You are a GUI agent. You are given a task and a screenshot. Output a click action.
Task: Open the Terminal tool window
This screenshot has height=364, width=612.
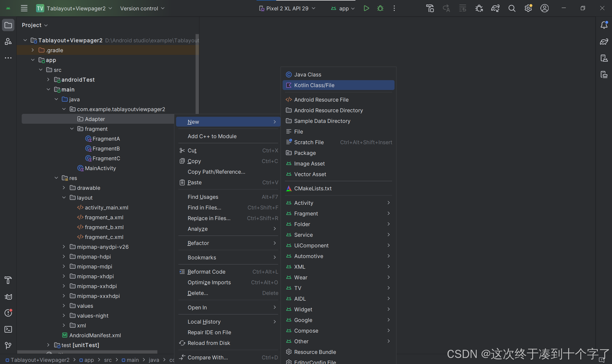[x=8, y=329]
